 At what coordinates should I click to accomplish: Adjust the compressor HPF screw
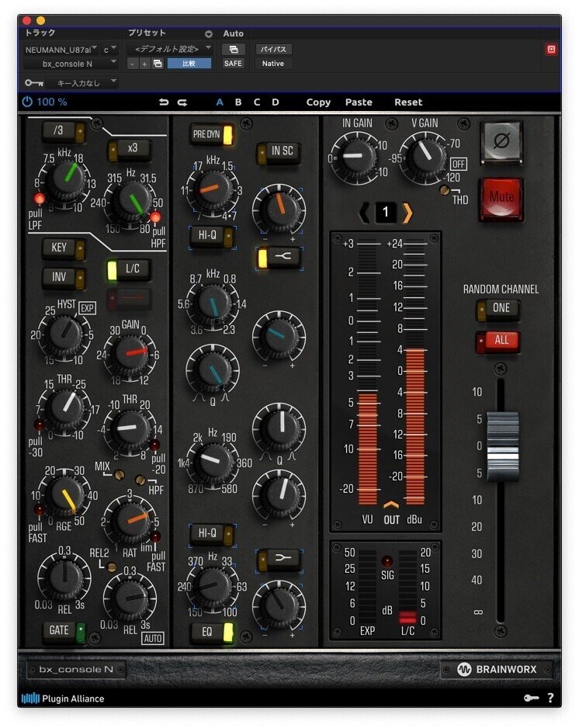click(x=140, y=479)
